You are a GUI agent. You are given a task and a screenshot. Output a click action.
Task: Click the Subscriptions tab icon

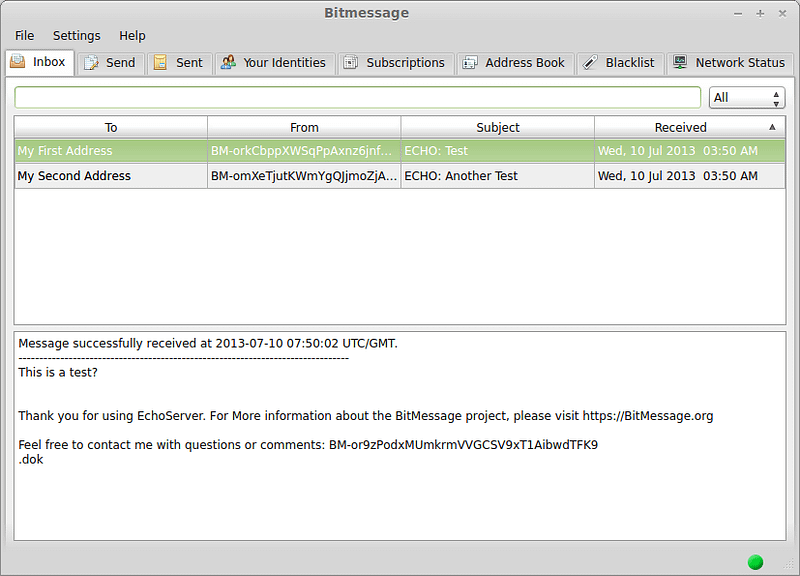click(351, 62)
